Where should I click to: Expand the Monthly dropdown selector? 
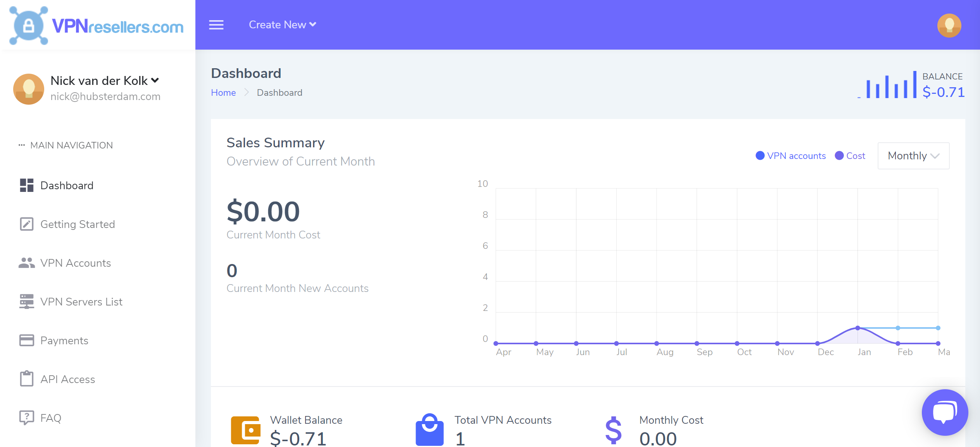click(914, 156)
